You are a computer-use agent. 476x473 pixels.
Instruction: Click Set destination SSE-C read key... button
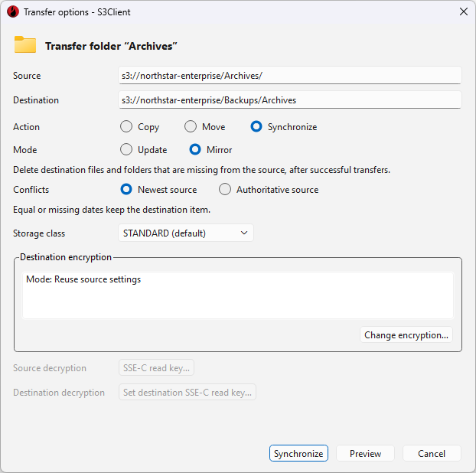click(187, 392)
